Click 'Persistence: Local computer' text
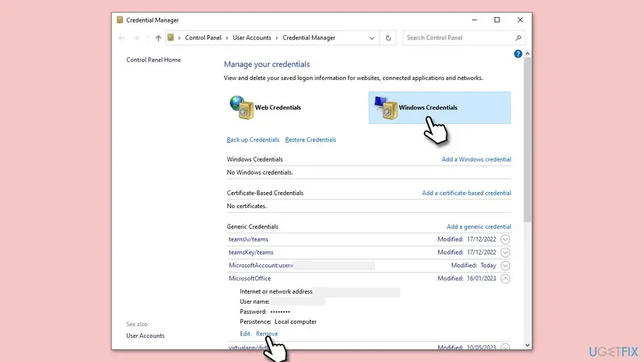 tap(278, 322)
